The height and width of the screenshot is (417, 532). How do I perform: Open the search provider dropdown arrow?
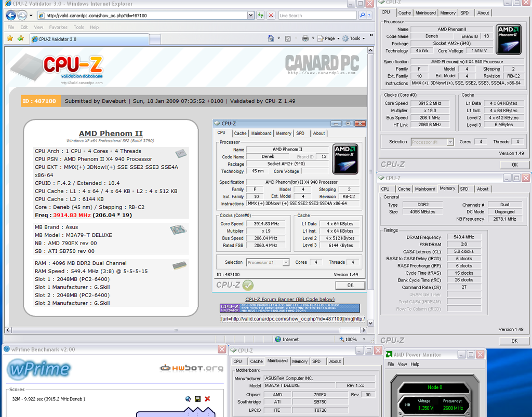coord(369,15)
